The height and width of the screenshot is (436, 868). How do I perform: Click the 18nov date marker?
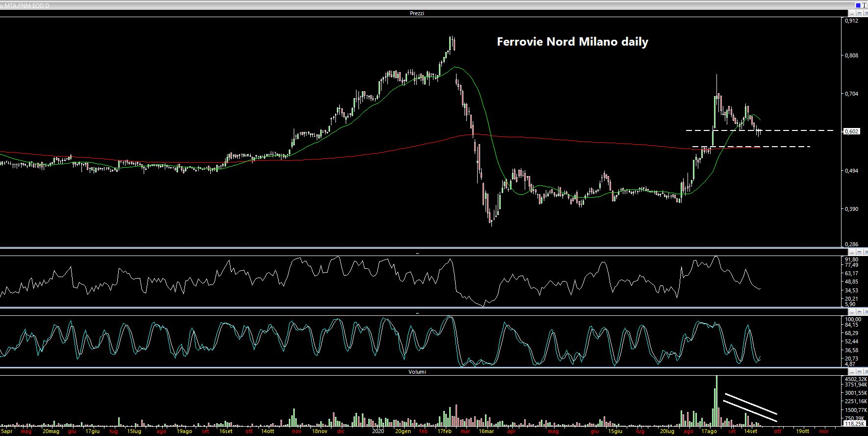[319, 432]
